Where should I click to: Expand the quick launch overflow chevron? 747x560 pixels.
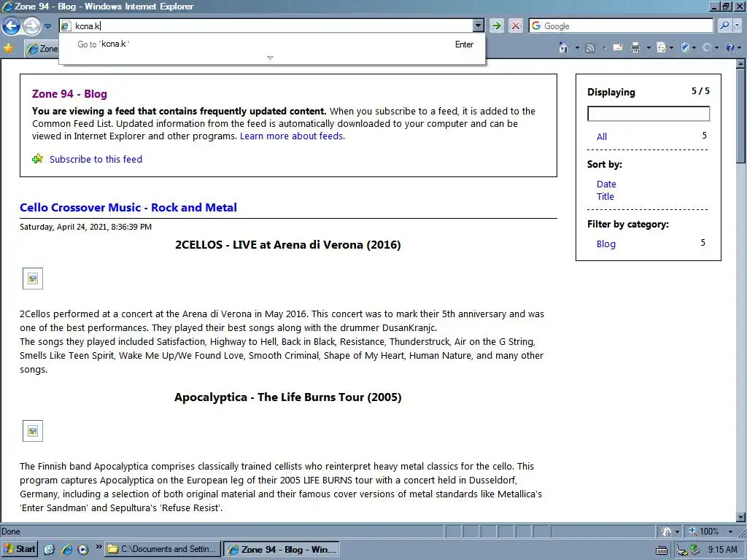[98, 546]
